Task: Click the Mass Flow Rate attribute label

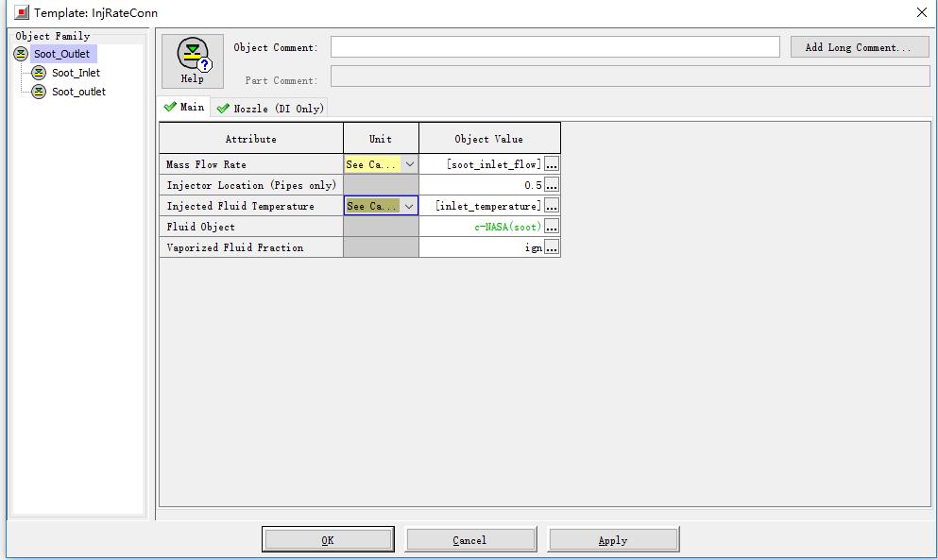Action: point(206,164)
